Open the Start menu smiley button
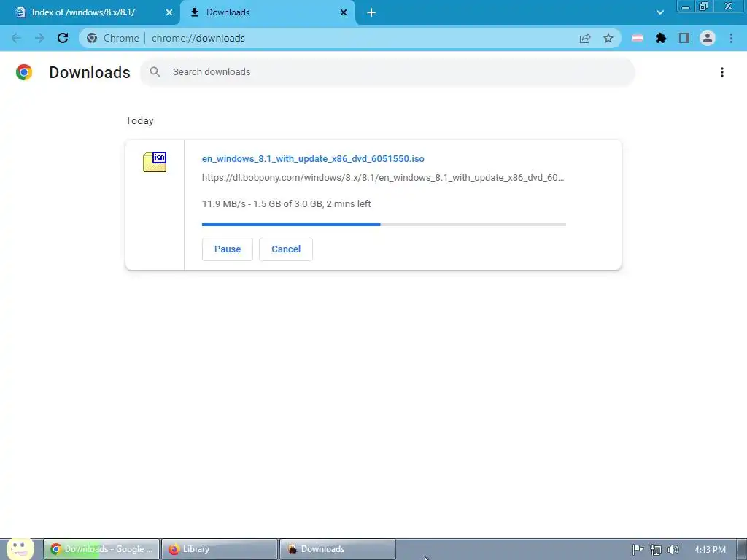This screenshot has width=747, height=560. (20, 549)
